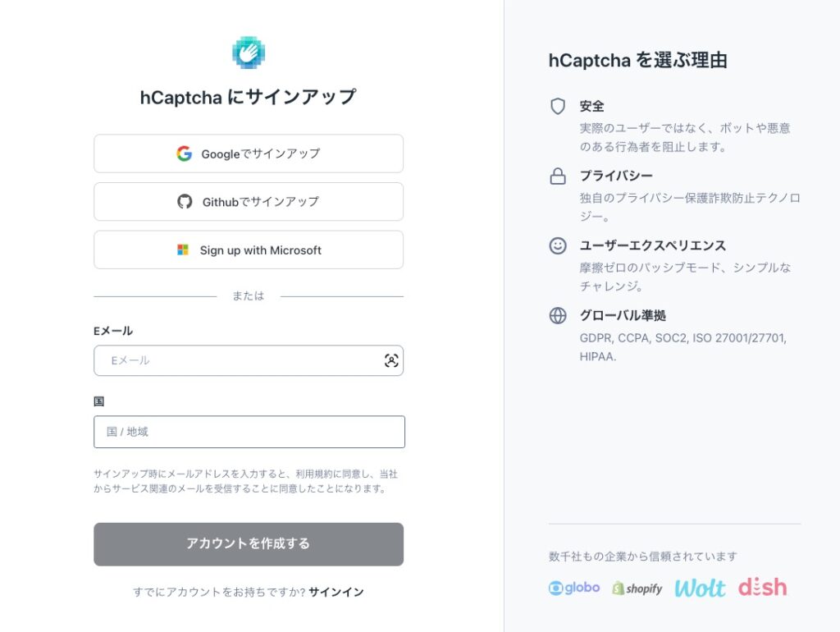This screenshot has width=840, height=632.
Task: Click the Google logo icon
Action: click(185, 153)
